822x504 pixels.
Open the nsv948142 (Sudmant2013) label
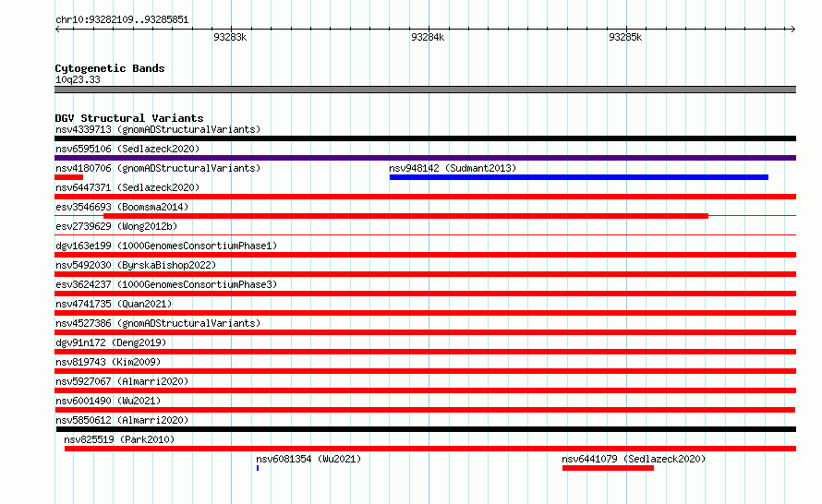click(x=453, y=168)
